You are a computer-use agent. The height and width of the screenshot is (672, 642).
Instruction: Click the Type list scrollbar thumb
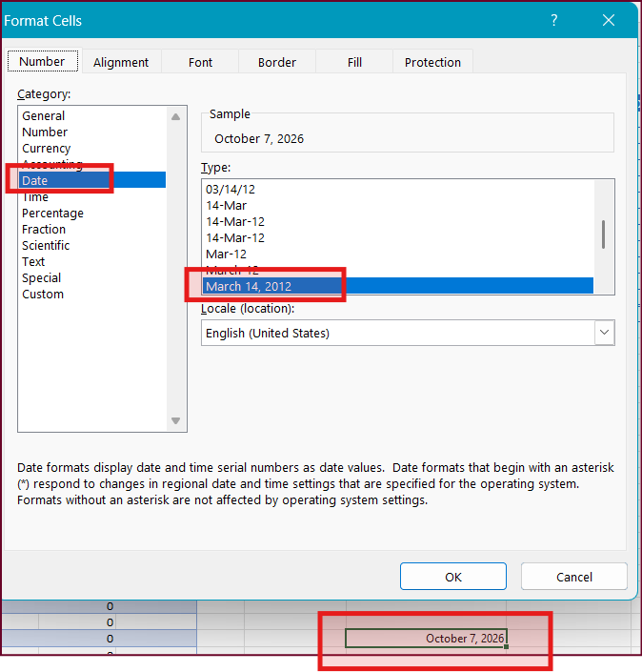pos(603,234)
